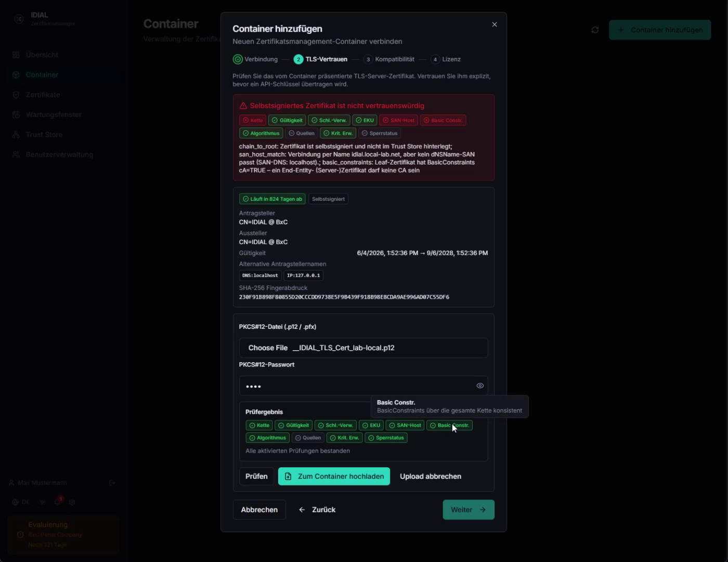Select the TLS-Vertrauen wizard step

(320, 59)
